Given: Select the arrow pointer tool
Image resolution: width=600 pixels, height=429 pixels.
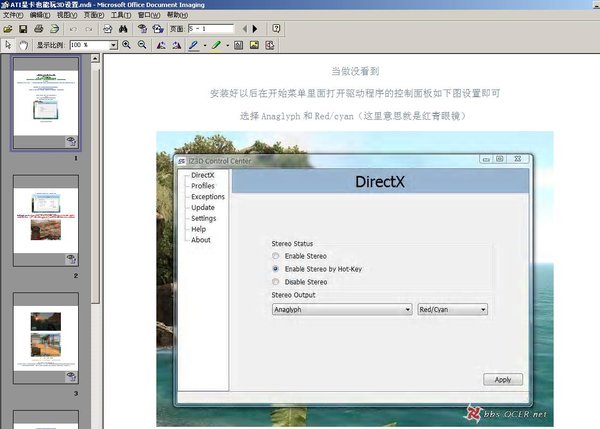Looking at the screenshot, I should click(8, 45).
